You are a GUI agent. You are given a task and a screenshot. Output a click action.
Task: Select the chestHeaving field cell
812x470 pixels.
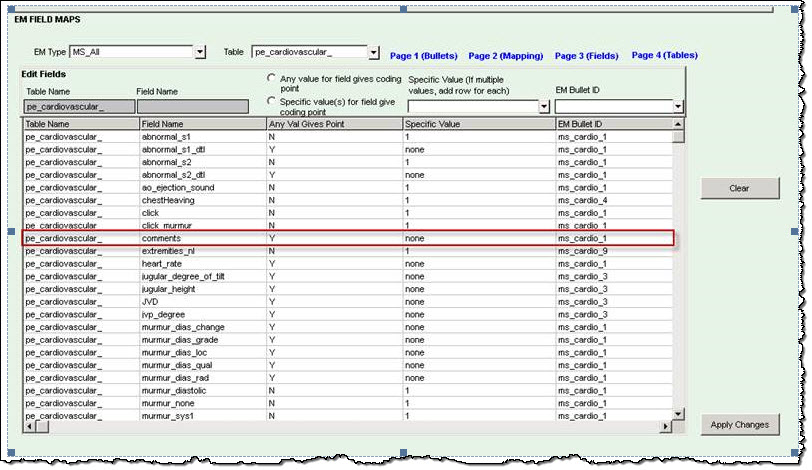coord(203,200)
